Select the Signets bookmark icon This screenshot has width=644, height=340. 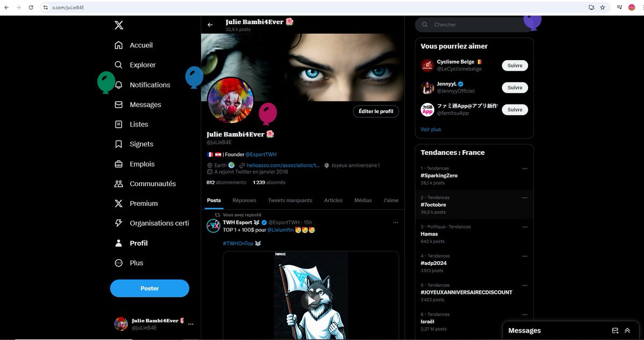(x=119, y=144)
